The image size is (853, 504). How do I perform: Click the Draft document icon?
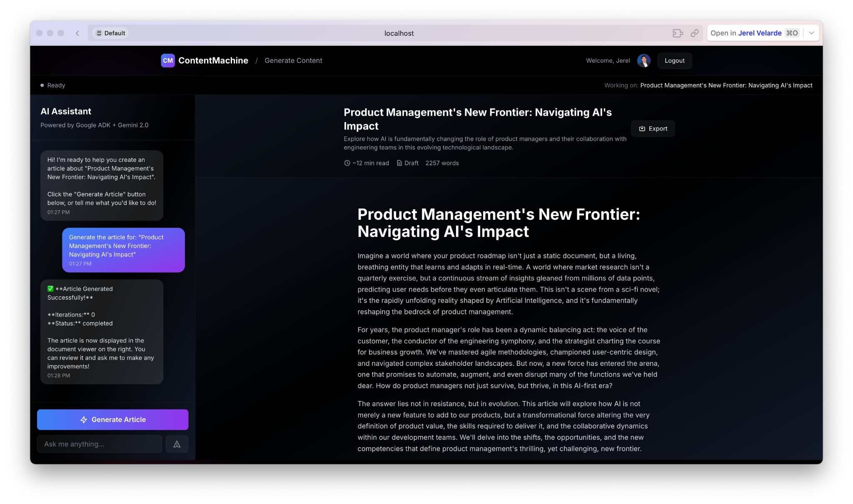point(399,163)
